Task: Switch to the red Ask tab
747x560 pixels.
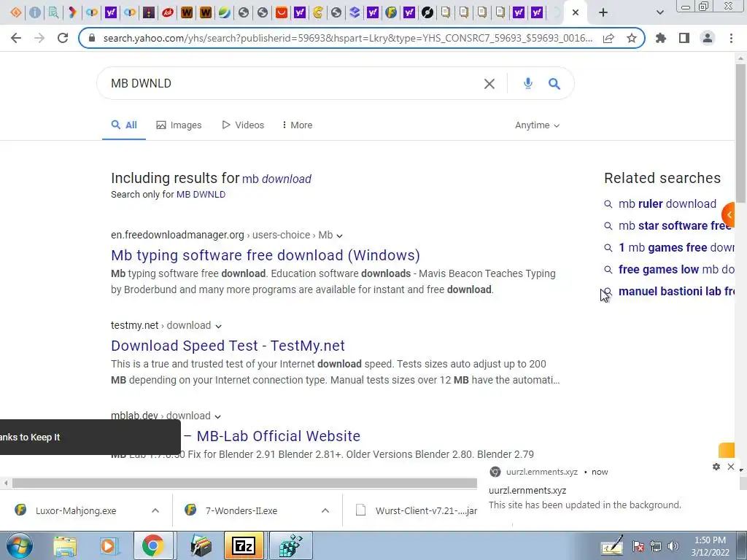Action: (167, 12)
